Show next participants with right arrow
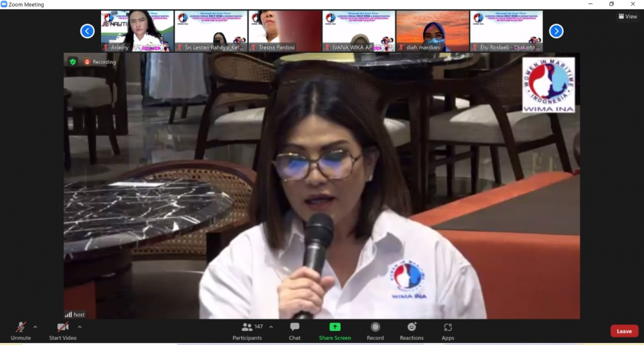Viewport: 644px width, 345px height. [x=556, y=31]
